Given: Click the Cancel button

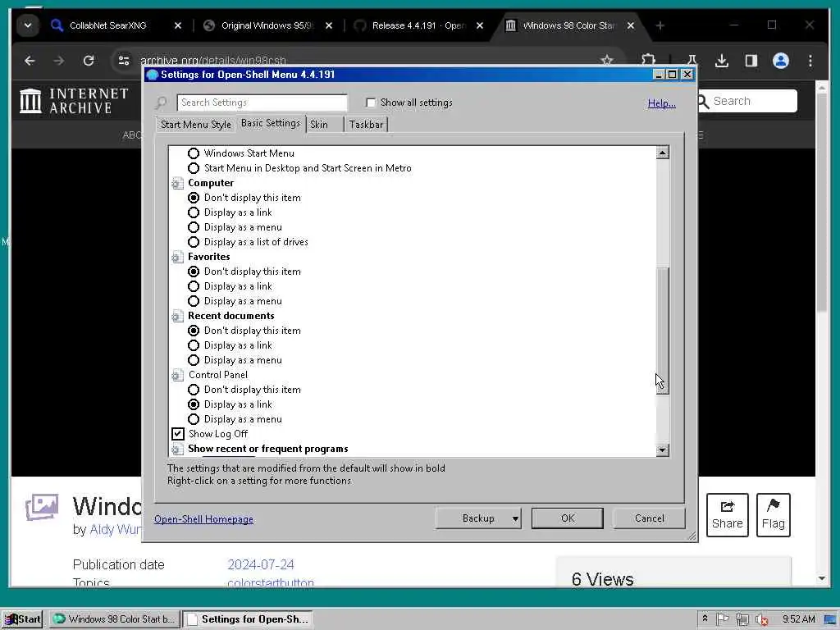Looking at the screenshot, I should (650, 518).
